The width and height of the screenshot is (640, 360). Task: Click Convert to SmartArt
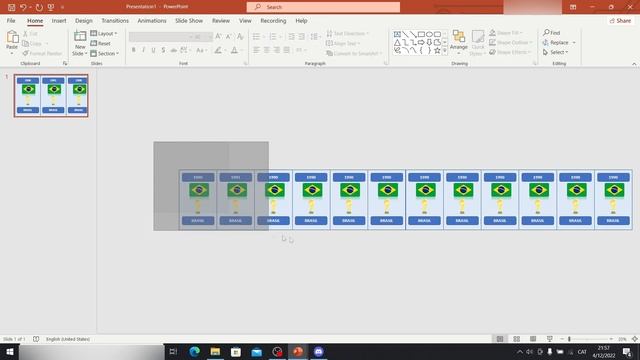[x=354, y=53]
